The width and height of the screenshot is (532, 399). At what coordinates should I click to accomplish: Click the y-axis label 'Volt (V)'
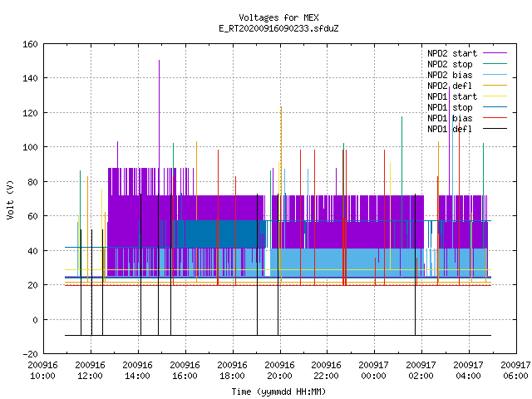[10, 199]
